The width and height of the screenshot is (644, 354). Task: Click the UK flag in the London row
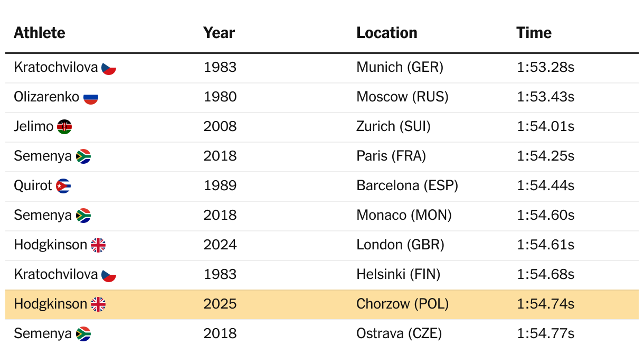coord(98,245)
